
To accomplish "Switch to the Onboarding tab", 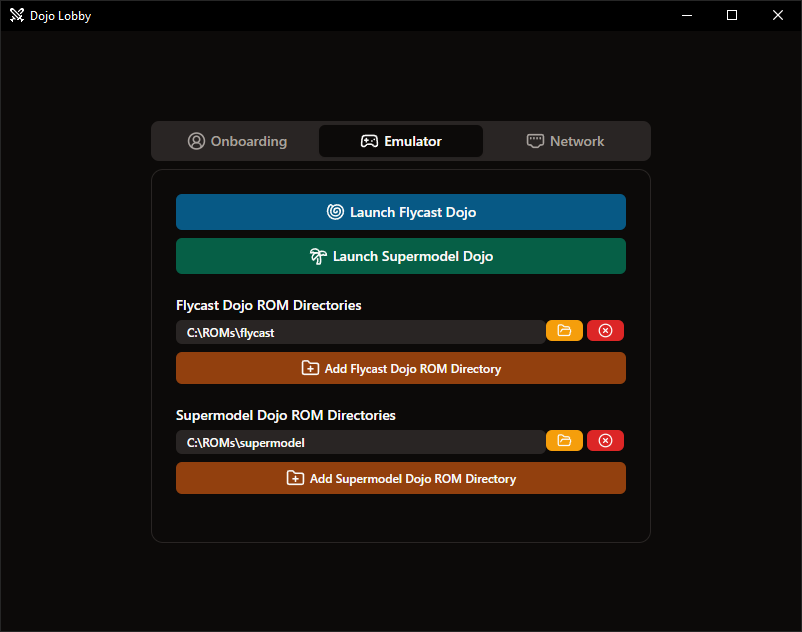I will 237,141.
